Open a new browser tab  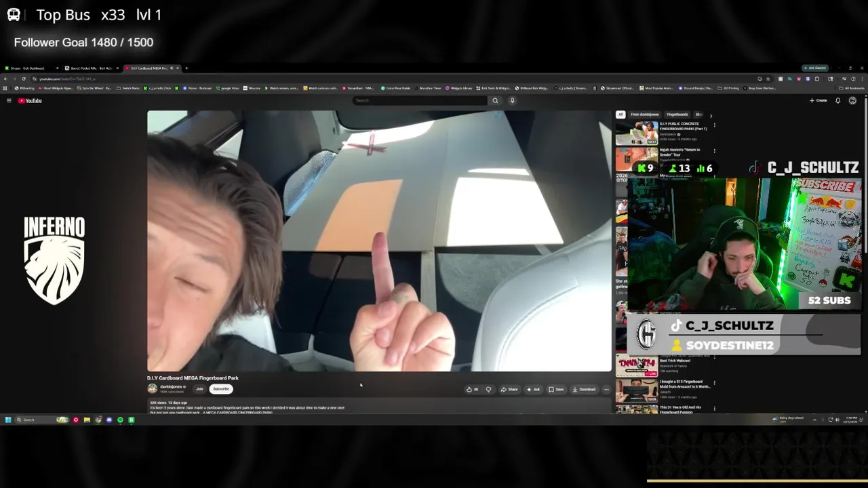pyautogui.click(x=186, y=68)
